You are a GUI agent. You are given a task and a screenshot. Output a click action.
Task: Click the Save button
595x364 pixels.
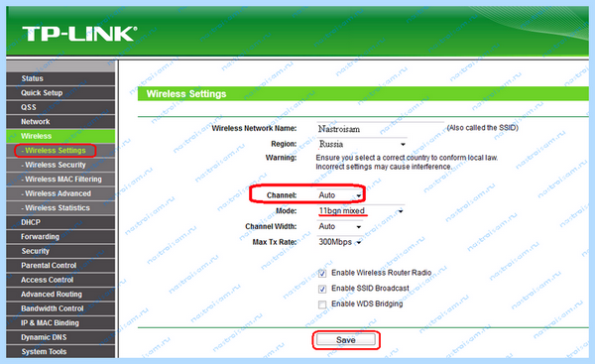[346, 340]
